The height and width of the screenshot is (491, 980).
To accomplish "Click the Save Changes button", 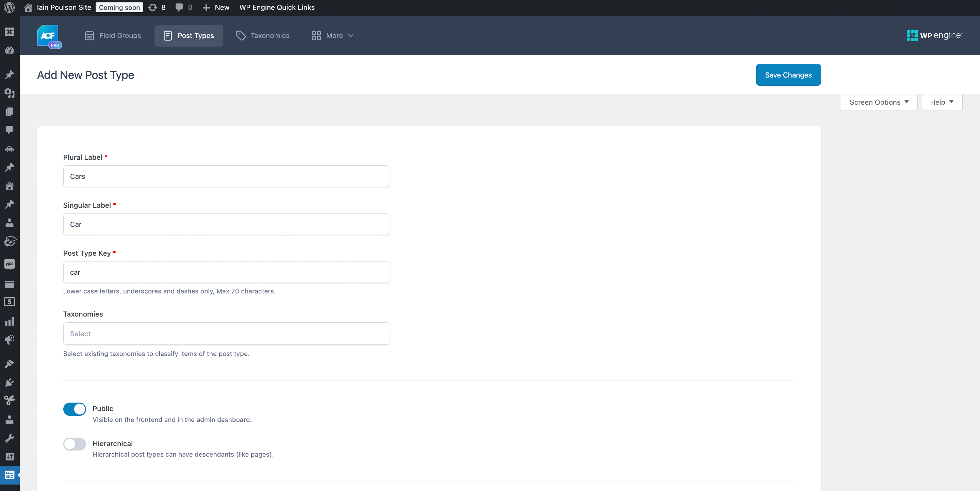I will coord(788,75).
